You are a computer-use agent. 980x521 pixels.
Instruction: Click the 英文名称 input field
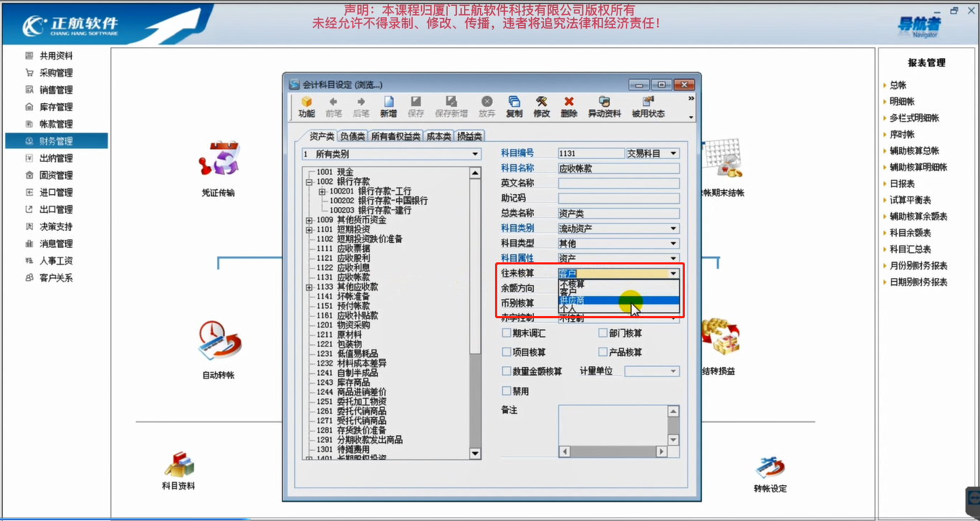point(619,183)
